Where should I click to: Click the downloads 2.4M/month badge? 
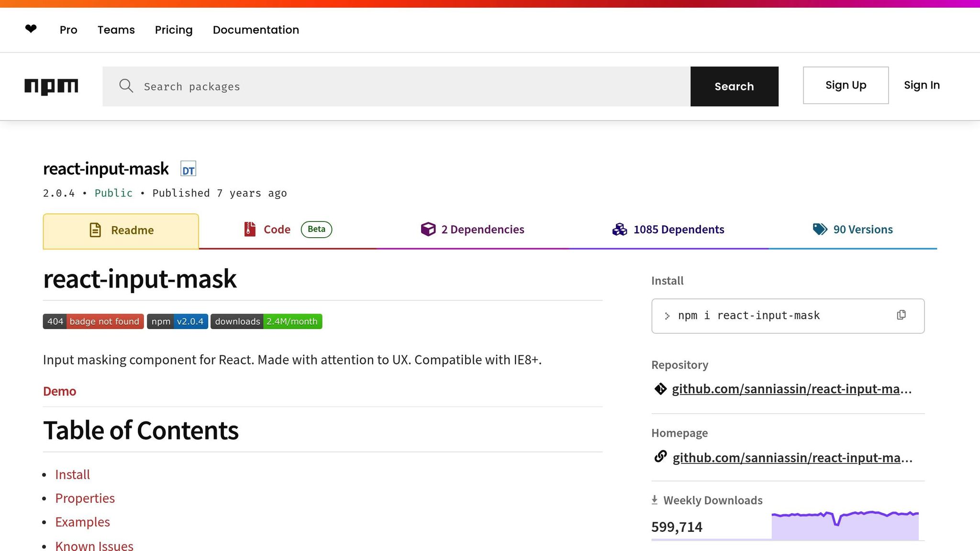[x=267, y=321]
